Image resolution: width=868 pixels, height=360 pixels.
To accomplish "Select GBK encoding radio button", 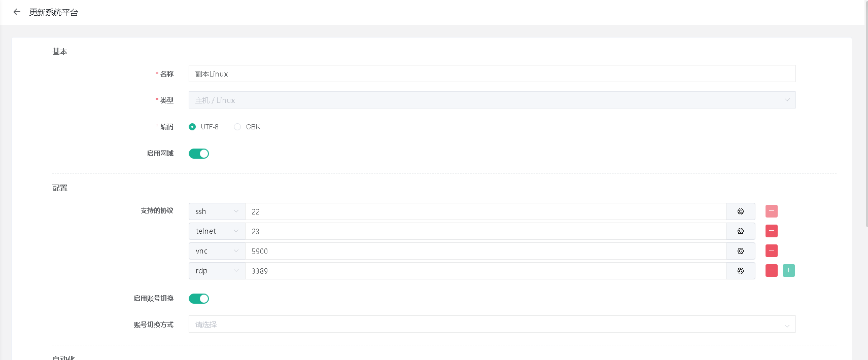I will [237, 127].
